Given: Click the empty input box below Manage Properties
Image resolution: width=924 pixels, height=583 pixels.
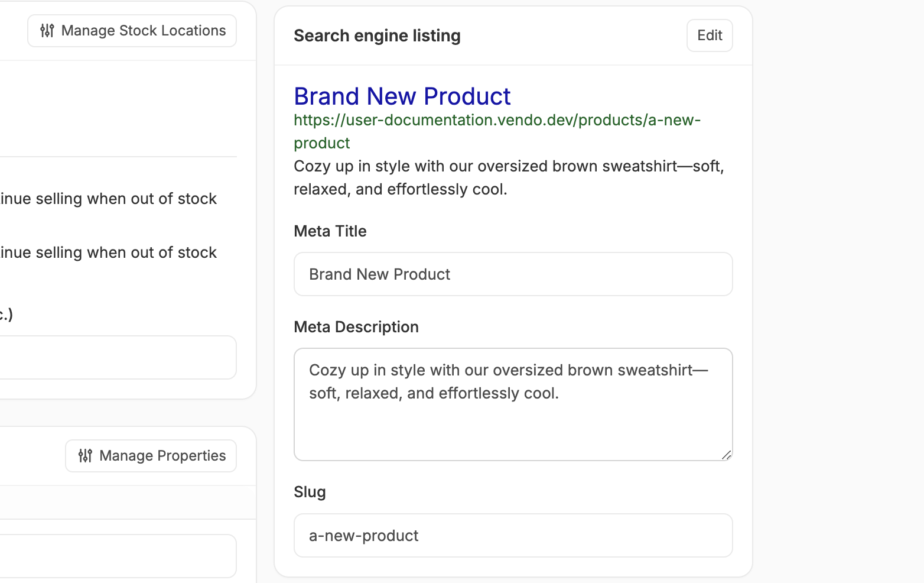Looking at the screenshot, I should coord(118,556).
